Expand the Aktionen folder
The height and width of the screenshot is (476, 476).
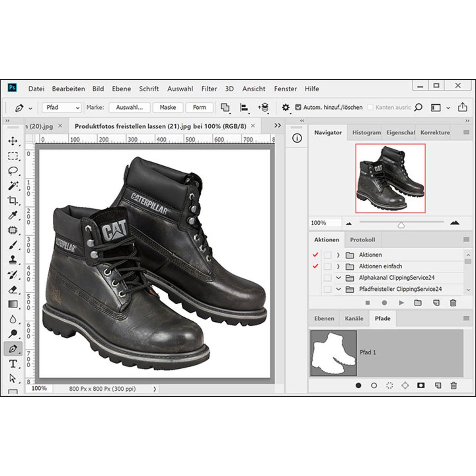pos(338,255)
